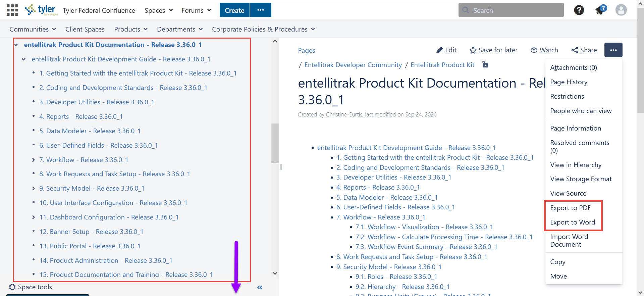Screen dimensions: 644x296
Task: Click the Space tools gear icon
Action: click(12, 287)
